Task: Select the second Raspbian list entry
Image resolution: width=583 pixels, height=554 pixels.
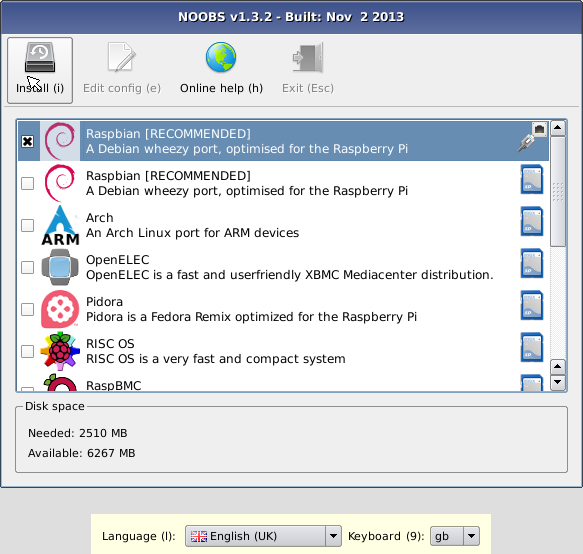Action: 283,183
